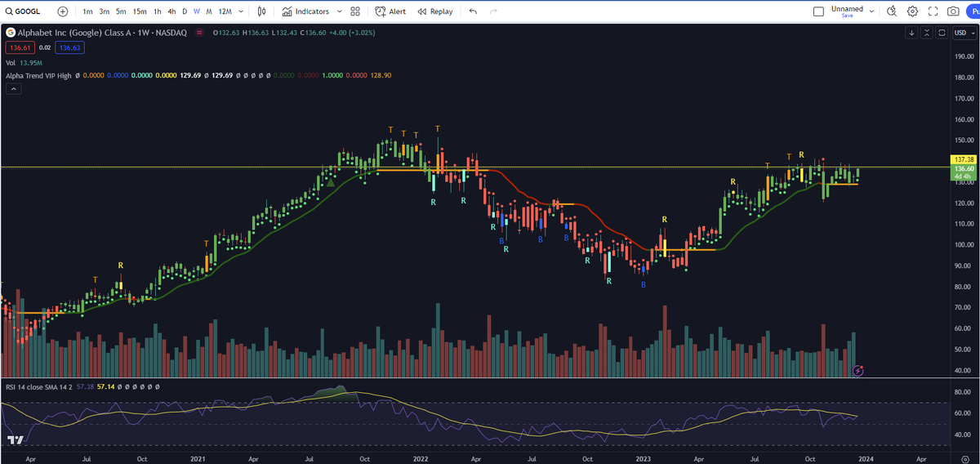The height and width of the screenshot is (464, 980).
Task: Click the 128.90 orange indicator value
Action: 381,75
